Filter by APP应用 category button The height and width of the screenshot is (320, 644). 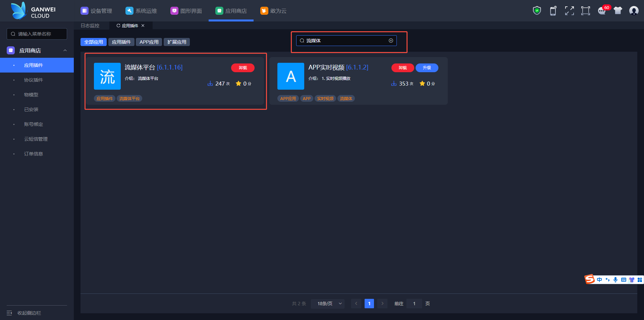(x=149, y=42)
